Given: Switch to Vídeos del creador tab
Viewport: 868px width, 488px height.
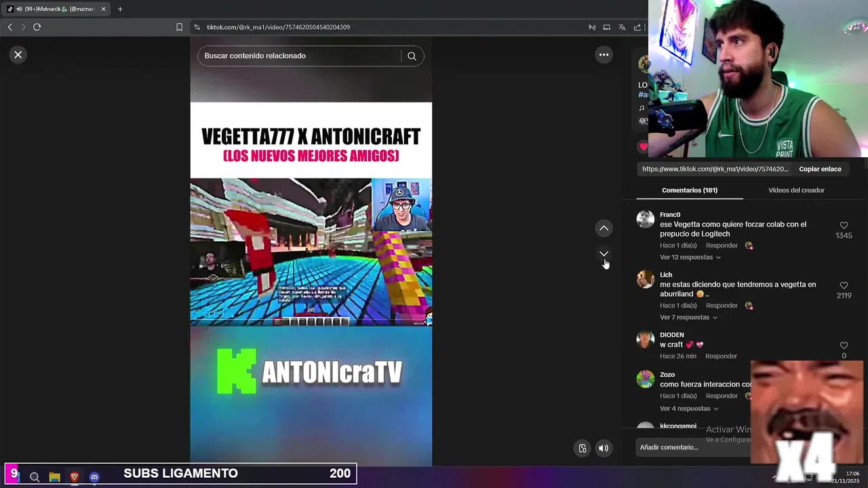Looking at the screenshot, I should (x=796, y=190).
